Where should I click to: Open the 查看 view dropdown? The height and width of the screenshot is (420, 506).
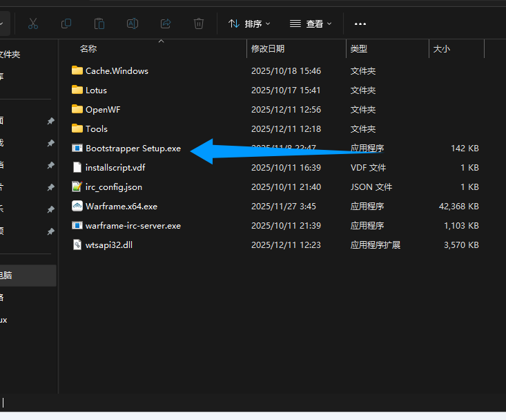pos(311,23)
